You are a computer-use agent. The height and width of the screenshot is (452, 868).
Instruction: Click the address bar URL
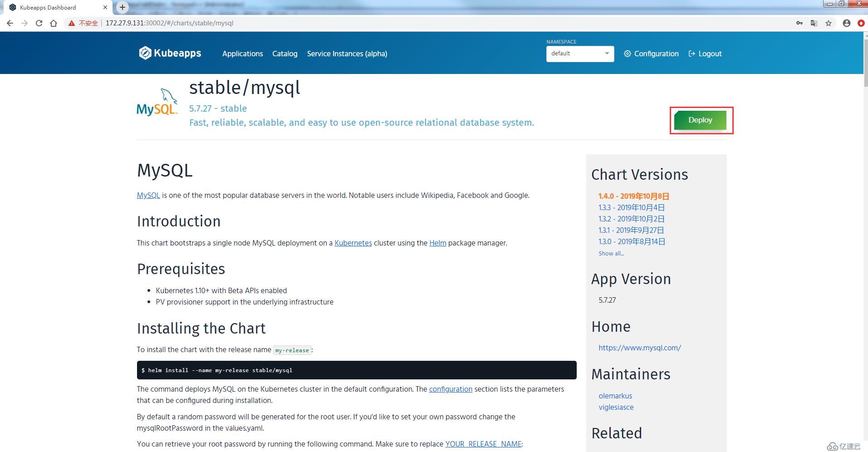pyautogui.click(x=169, y=23)
